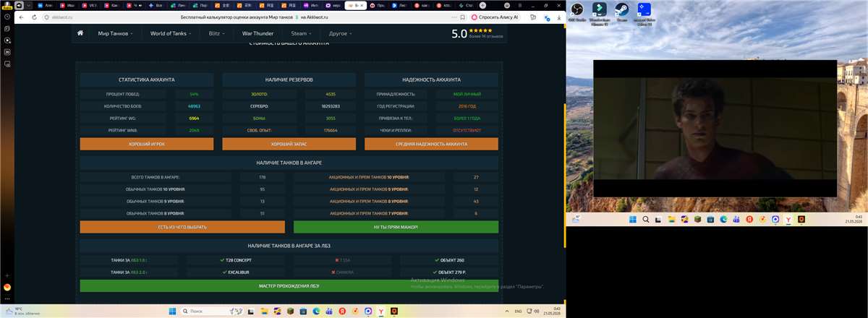Click the EXCALIBUR cell
The height and width of the screenshot is (318, 868).
235,272
